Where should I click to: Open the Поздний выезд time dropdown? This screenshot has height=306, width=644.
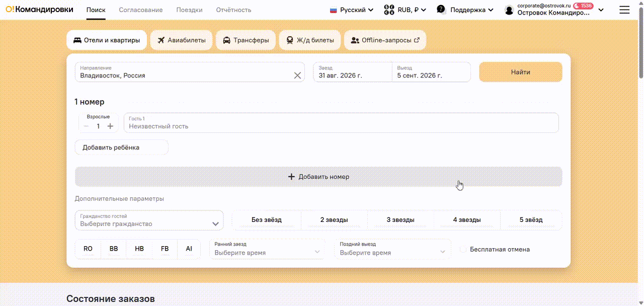point(392,249)
